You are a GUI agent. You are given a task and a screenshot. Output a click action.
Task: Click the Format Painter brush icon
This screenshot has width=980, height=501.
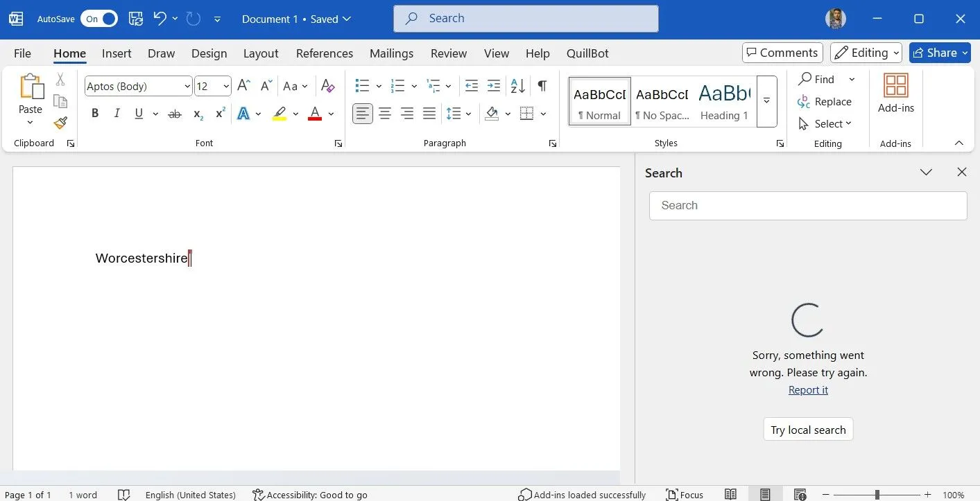[x=60, y=123]
